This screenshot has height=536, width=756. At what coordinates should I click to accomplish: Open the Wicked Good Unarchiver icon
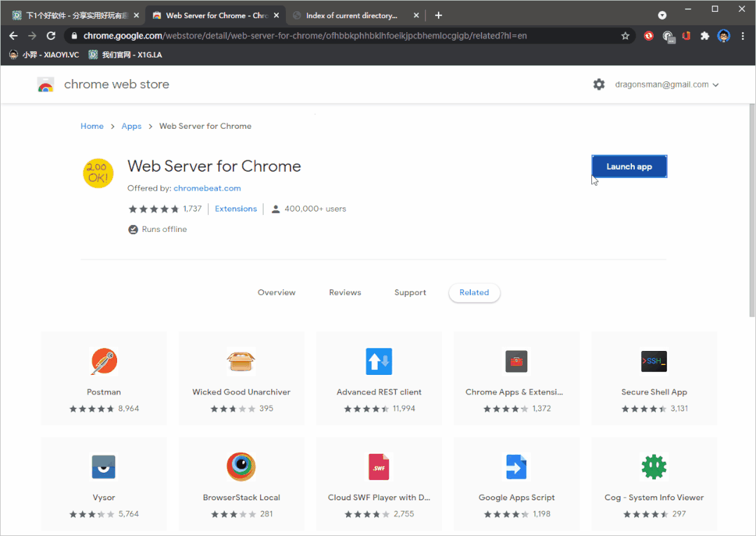click(x=241, y=362)
